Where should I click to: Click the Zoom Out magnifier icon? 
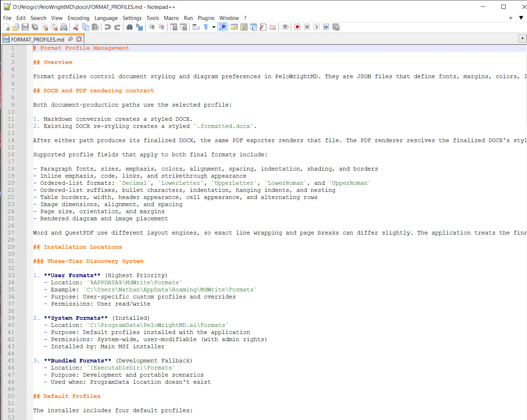click(x=161, y=27)
